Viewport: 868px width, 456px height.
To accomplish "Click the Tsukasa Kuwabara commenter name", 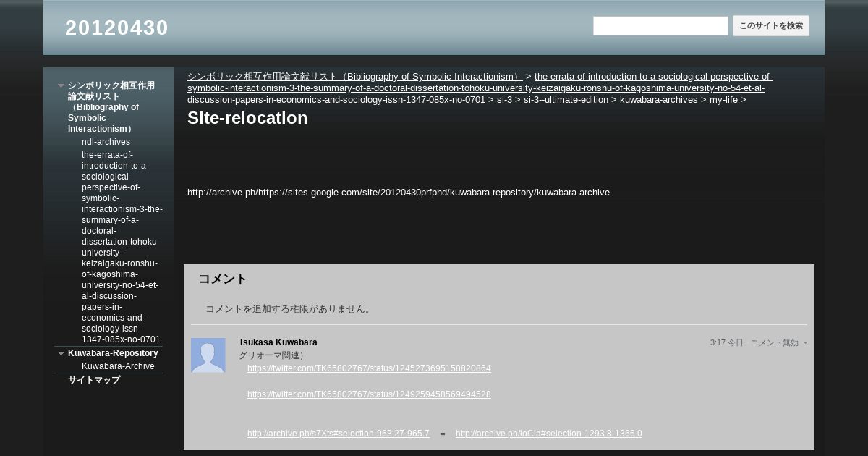I will (x=278, y=342).
